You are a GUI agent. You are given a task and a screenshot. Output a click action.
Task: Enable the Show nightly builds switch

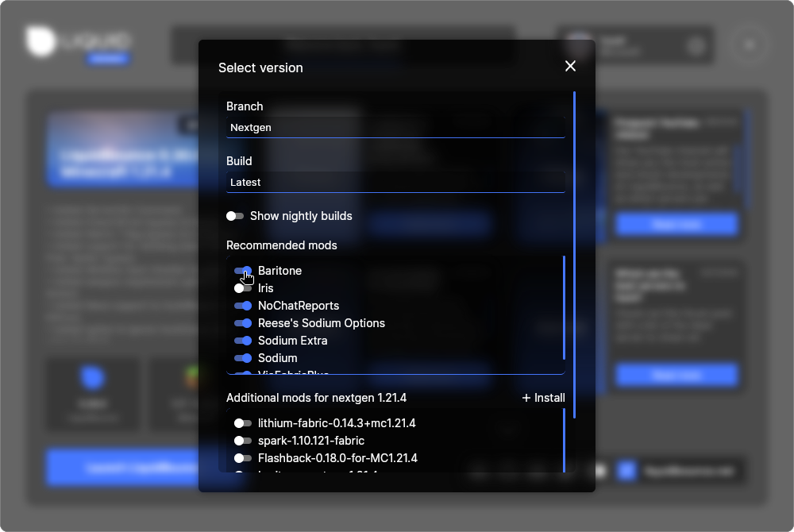click(x=235, y=216)
